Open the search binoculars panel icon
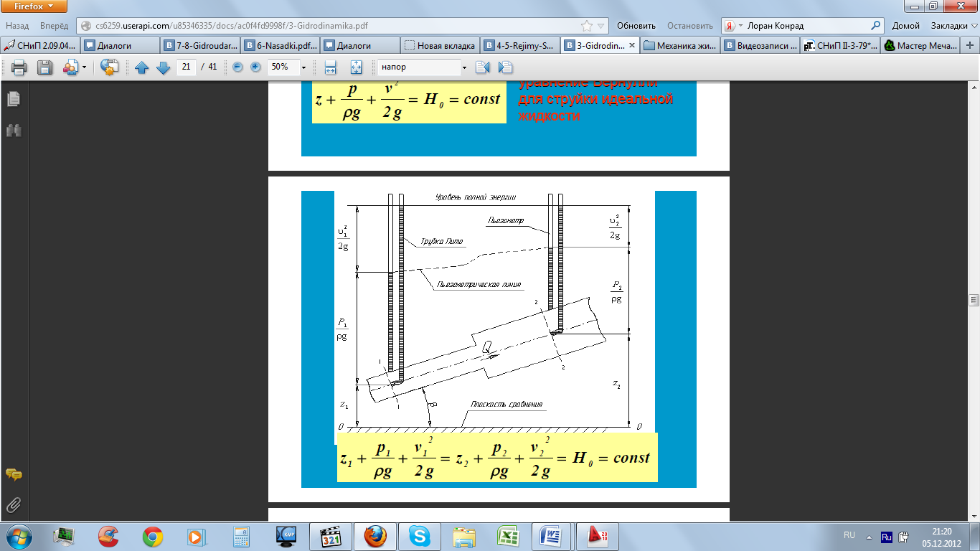This screenshot has width=980, height=551. click(x=14, y=130)
